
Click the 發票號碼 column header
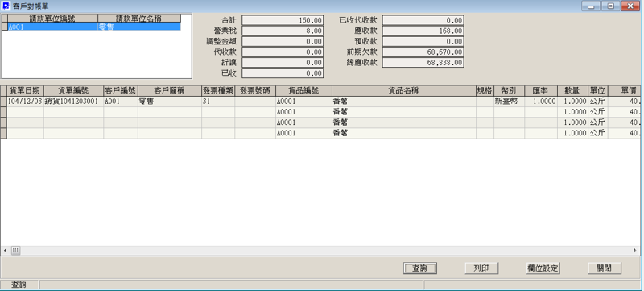tap(255, 91)
